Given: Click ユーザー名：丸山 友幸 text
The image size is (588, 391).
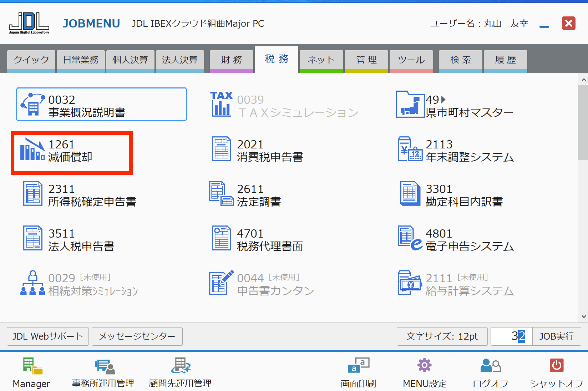Looking at the screenshot, I should 479,24.
